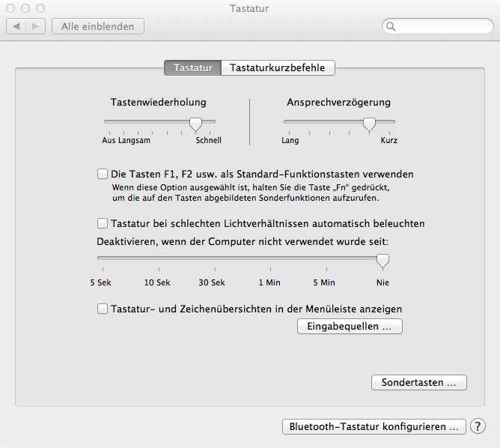Enable Tastatur- und Zeichenübersichten in Menüleiste
500x448 pixels.
click(103, 309)
